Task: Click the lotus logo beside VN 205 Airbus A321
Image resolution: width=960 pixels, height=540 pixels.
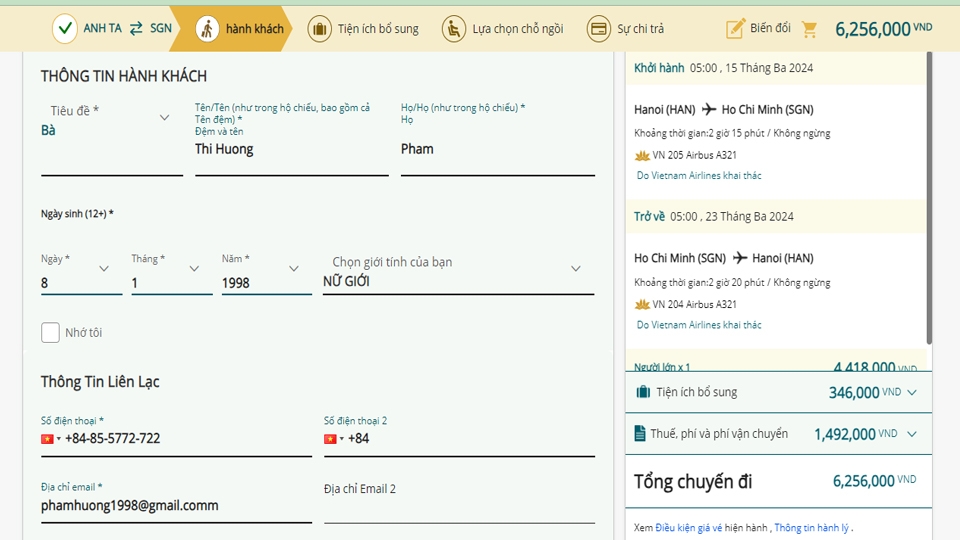Action: [x=642, y=156]
